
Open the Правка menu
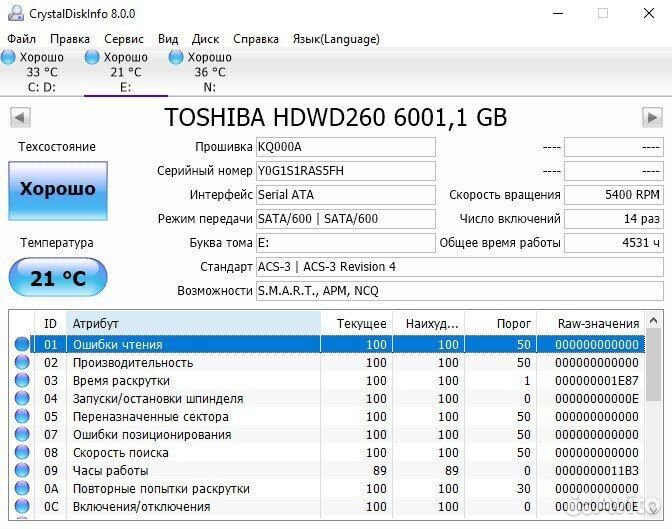[70, 39]
